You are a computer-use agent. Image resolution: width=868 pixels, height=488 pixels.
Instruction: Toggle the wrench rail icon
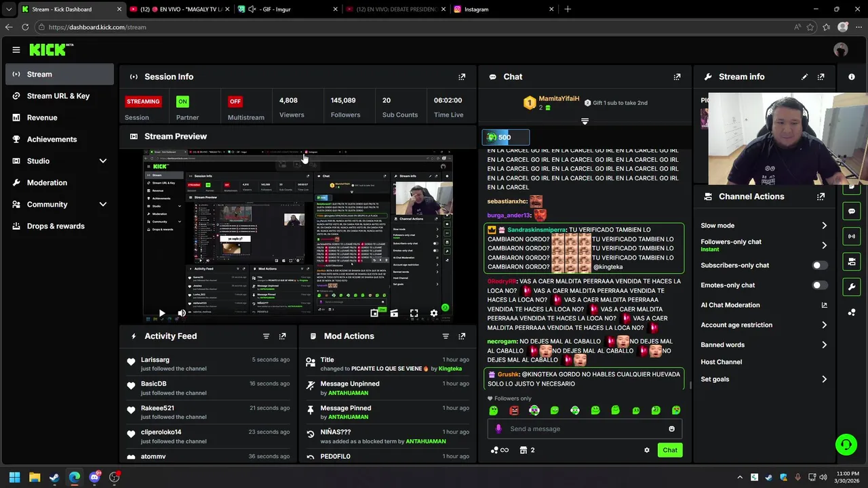852,287
